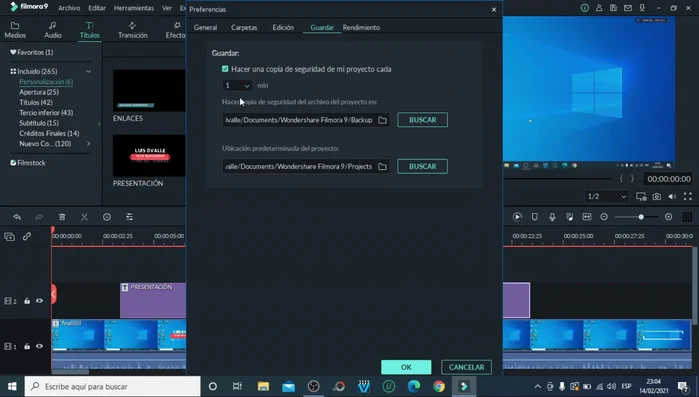Click the audio mixer icon in timeline toolbar
This screenshot has width=699, height=397.
569,217
